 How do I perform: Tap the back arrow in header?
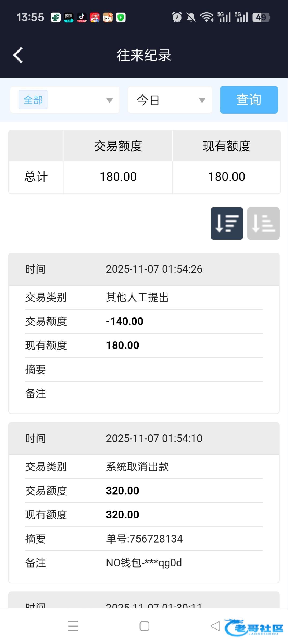[18, 55]
